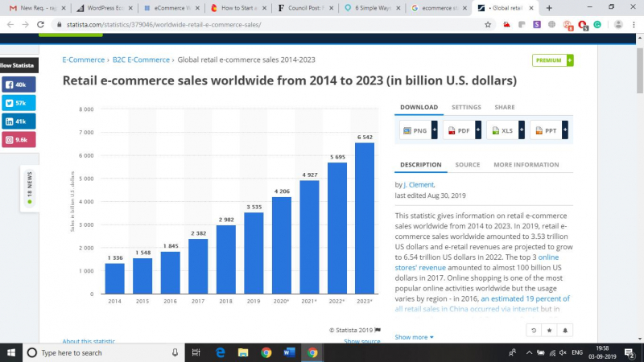Click the LinkedIn 41k share button
The width and height of the screenshot is (644, 362).
[x=19, y=121]
